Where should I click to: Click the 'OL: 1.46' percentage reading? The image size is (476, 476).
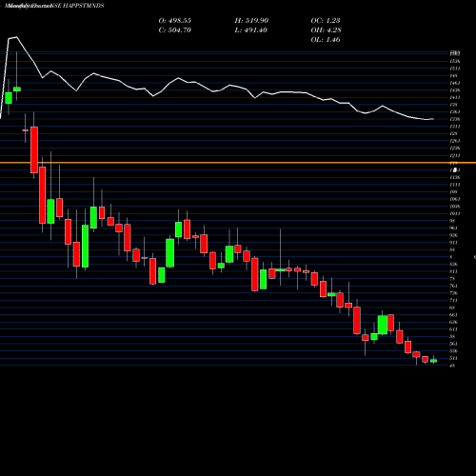click(326, 40)
